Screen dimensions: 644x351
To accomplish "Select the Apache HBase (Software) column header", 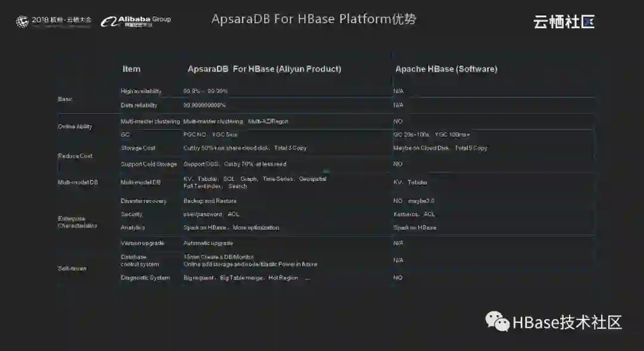I will (446, 69).
